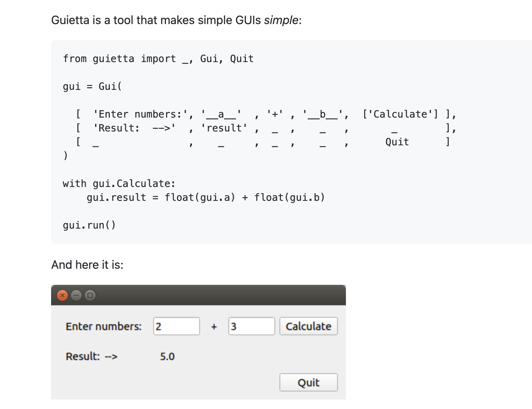This screenshot has width=532, height=409.
Task: Click the circular dash icon beside the close button
Action: pos(76,296)
